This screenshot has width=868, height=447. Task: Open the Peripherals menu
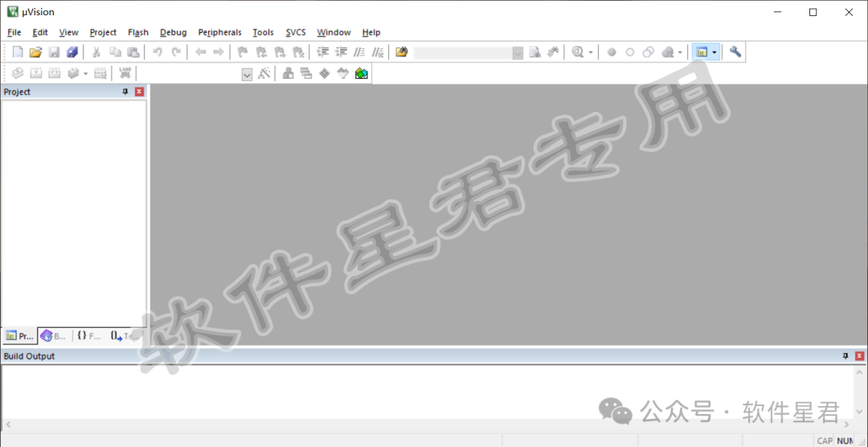[219, 32]
